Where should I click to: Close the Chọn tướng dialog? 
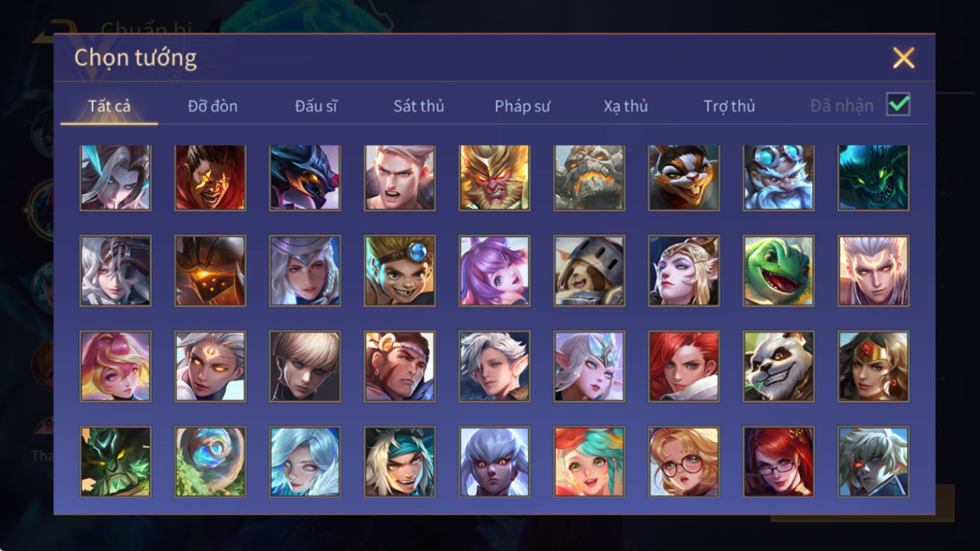tap(903, 58)
